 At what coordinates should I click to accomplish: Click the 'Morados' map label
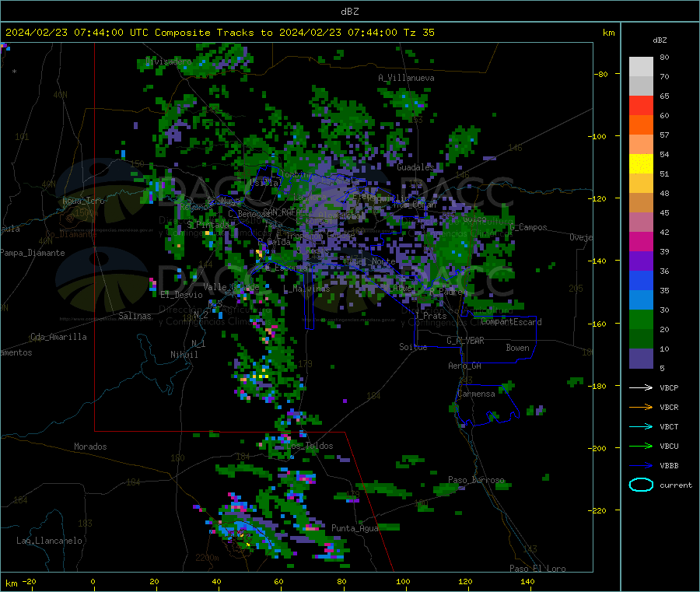pos(90,447)
